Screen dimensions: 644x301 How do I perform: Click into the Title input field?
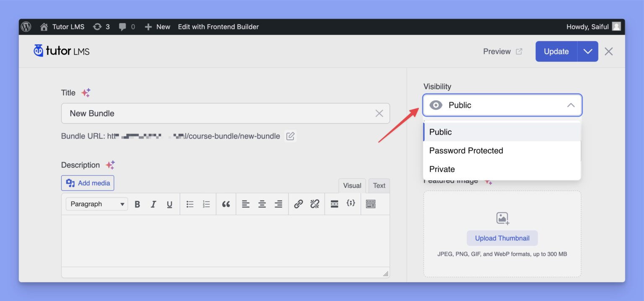tap(218, 113)
